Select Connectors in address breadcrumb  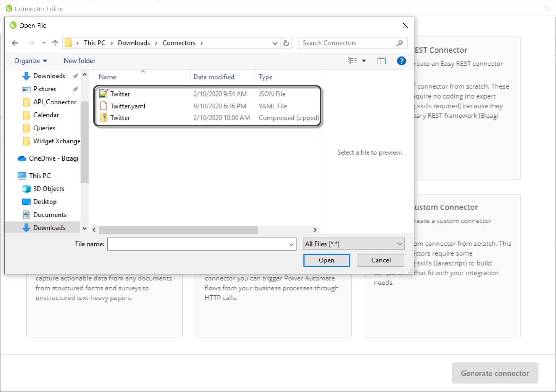point(179,43)
